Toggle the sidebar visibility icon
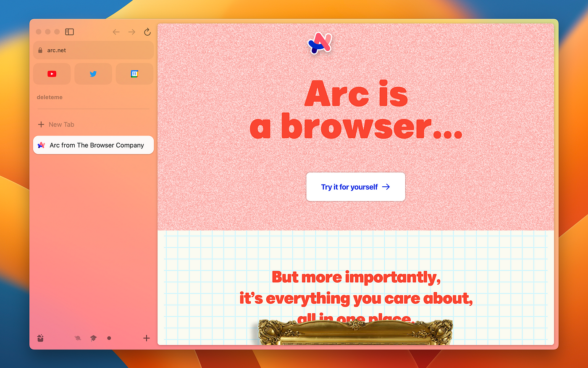Screen dimensions: 588x368 pos(70,32)
